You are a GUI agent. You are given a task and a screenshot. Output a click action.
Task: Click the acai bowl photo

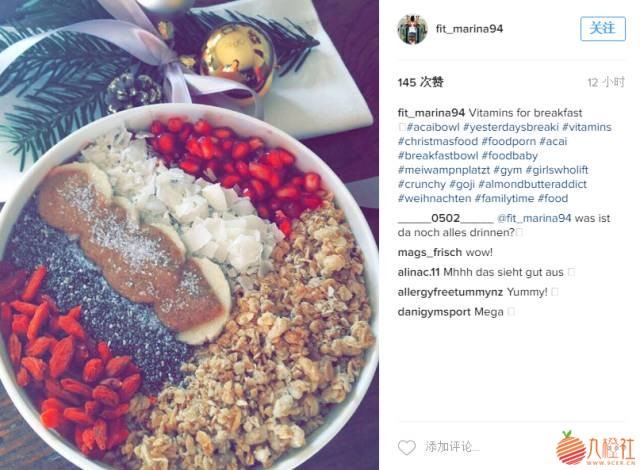189,235
